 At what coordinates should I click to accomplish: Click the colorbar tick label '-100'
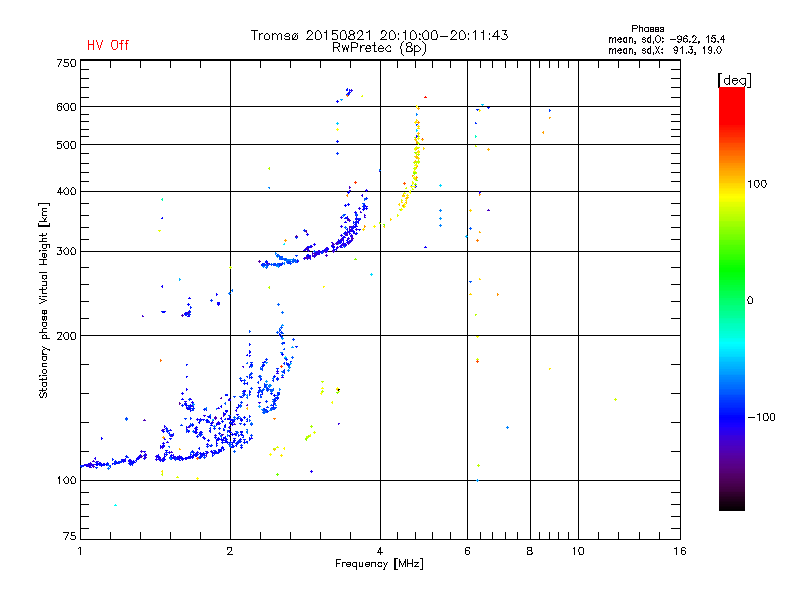coord(761,417)
